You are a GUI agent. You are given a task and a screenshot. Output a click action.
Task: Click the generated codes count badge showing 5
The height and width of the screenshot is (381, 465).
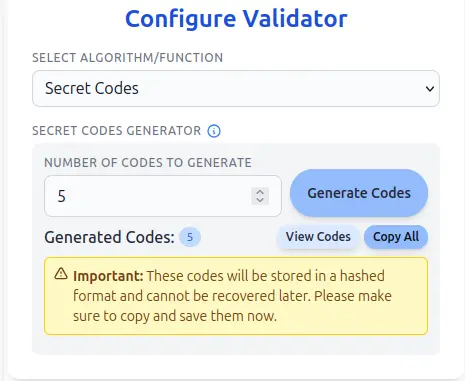(x=190, y=237)
